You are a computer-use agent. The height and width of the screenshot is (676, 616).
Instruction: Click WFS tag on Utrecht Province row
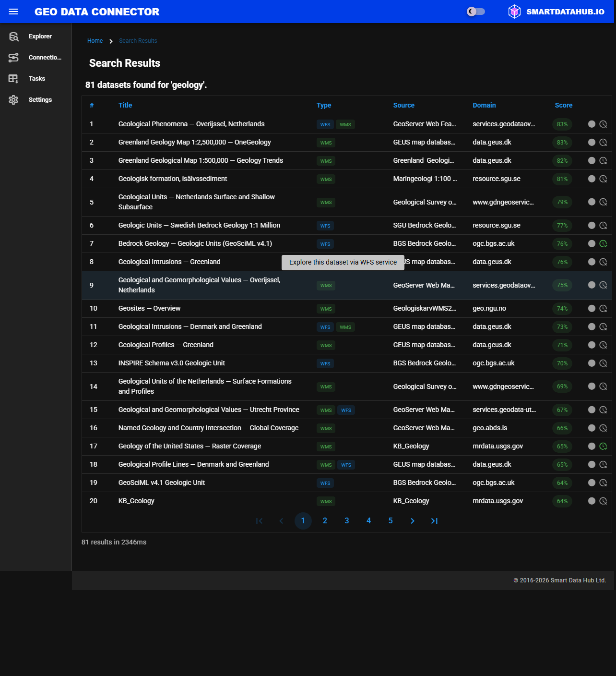click(346, 410)
